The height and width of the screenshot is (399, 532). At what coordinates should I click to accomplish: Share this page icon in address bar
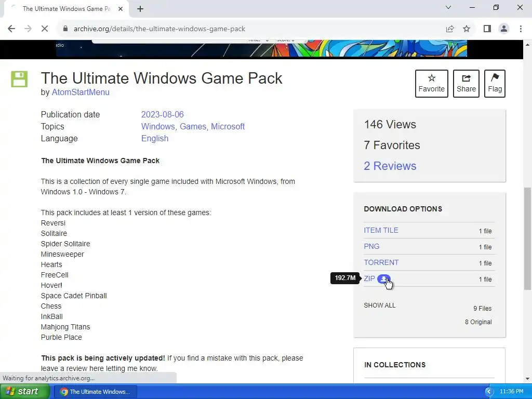[450, 29]
